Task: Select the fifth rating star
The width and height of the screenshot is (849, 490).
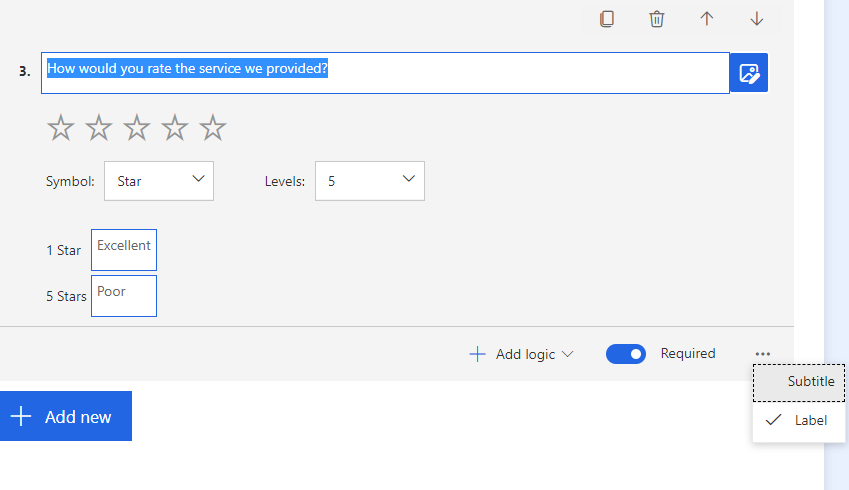Action: tap(212, 128)
